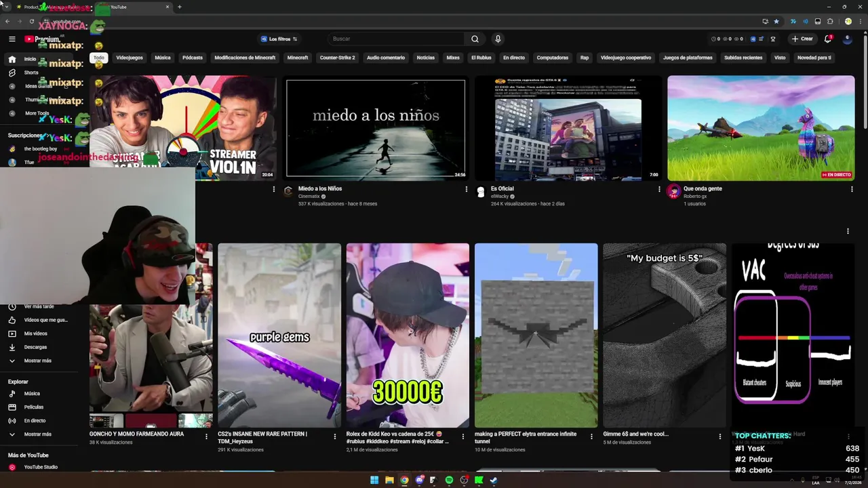Open the Minecraft elytra tunnel short

536,335
